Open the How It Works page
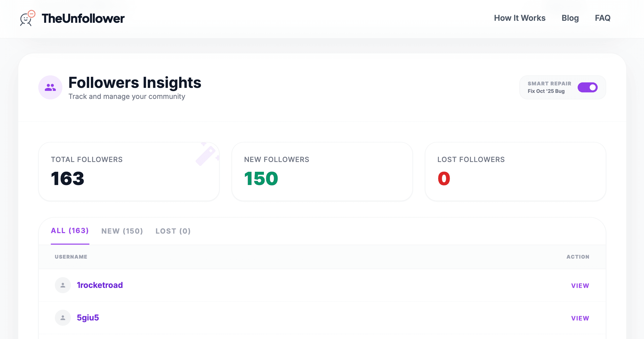The height and width of the screenshot is (339, 644). point(520,18)
